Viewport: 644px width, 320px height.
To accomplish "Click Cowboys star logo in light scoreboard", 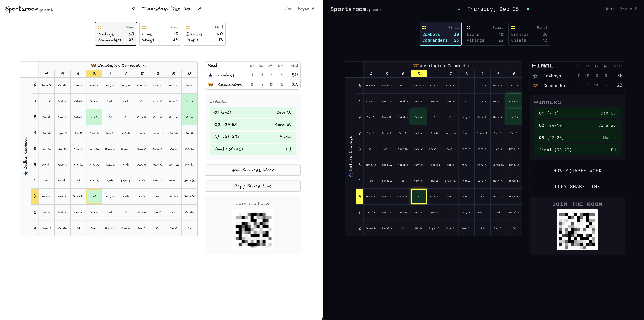I will click(211, 75).
